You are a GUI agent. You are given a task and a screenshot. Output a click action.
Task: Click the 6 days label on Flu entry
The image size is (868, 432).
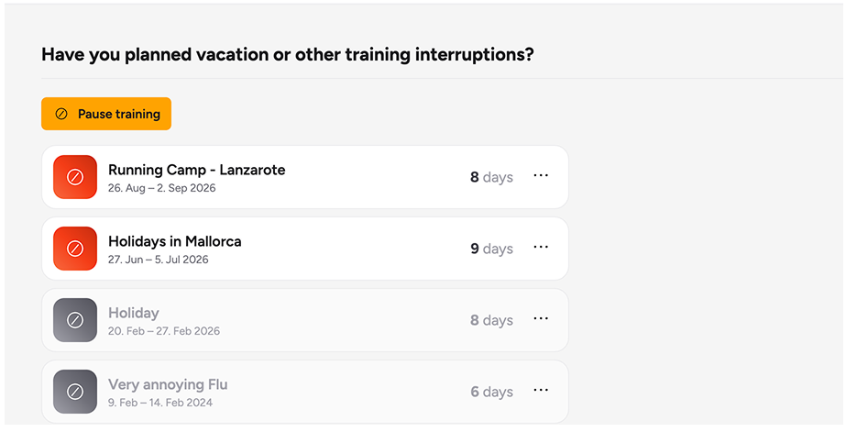(491, 393)
